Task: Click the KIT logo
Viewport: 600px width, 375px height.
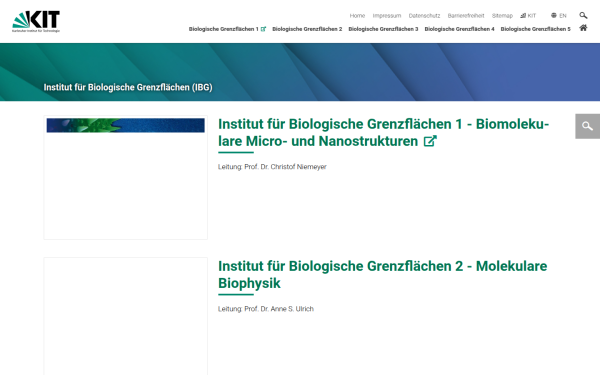Action: pos(36,21)
